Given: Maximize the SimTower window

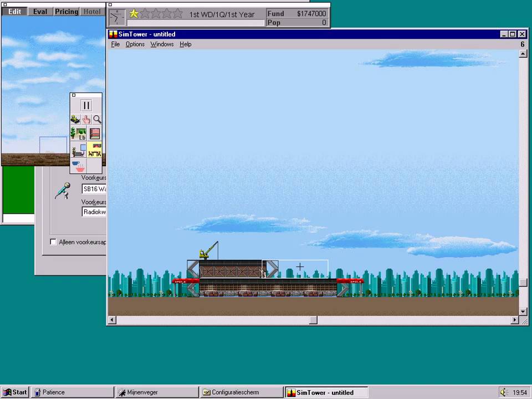Looking at the screenshot, I should pyautogui.click(x=513, y=34).
